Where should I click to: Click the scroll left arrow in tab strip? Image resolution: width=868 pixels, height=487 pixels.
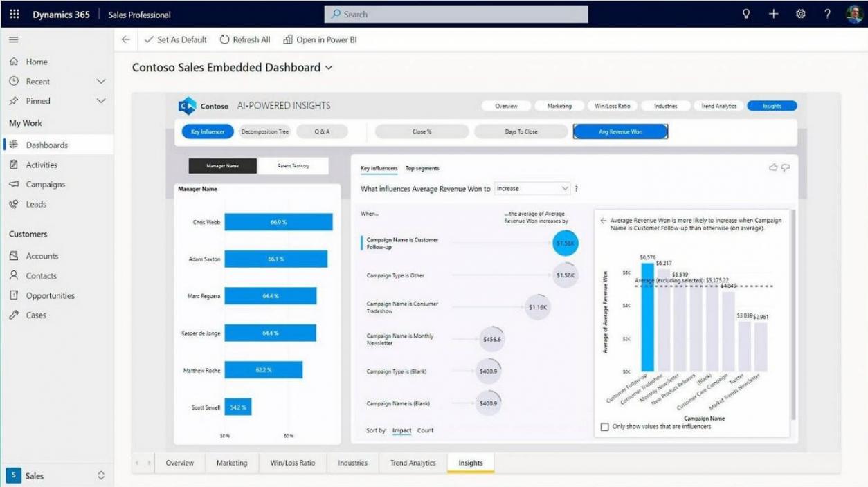pos(137,463)
